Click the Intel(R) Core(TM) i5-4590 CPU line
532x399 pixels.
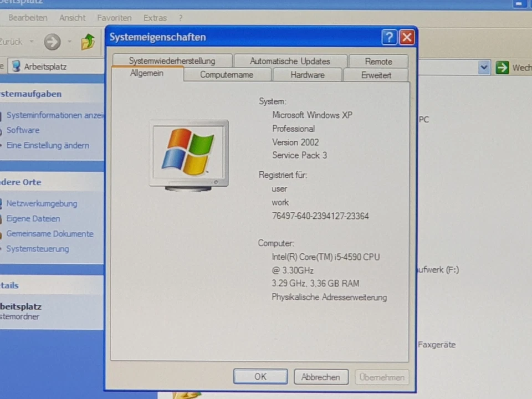tap(325, 257)
